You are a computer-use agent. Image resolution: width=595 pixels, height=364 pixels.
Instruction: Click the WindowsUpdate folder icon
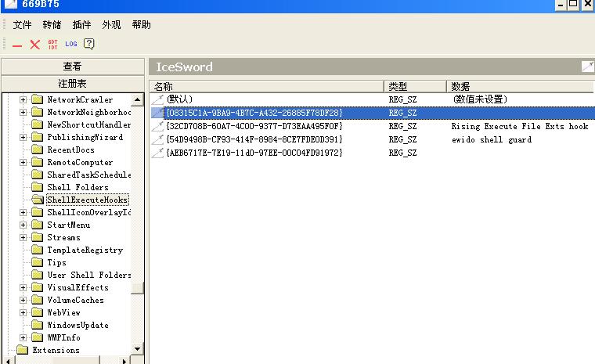(x=37, y=325)
